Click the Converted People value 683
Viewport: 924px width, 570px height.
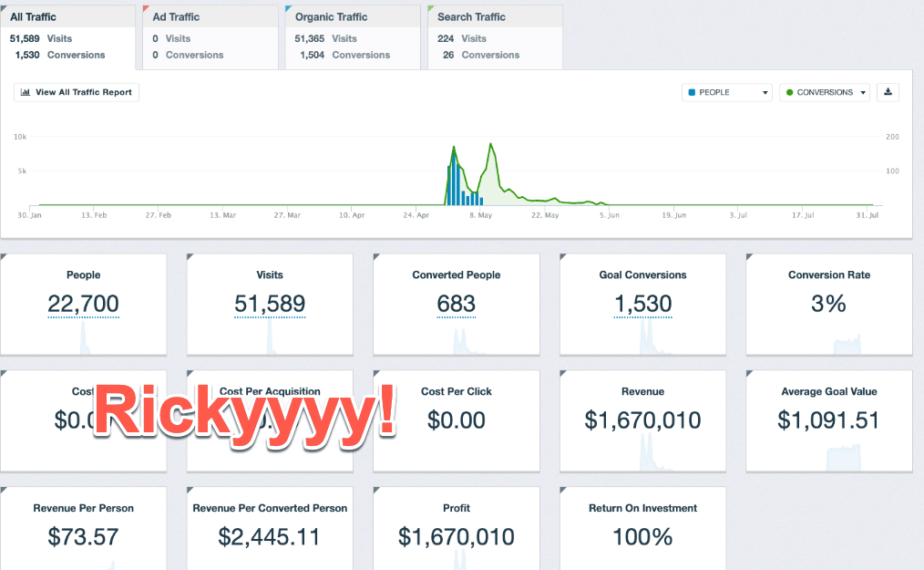click(457, 304)
